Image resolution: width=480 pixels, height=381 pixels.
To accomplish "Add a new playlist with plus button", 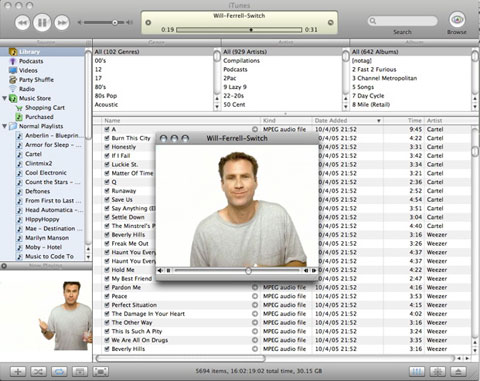I will (18, 371).
